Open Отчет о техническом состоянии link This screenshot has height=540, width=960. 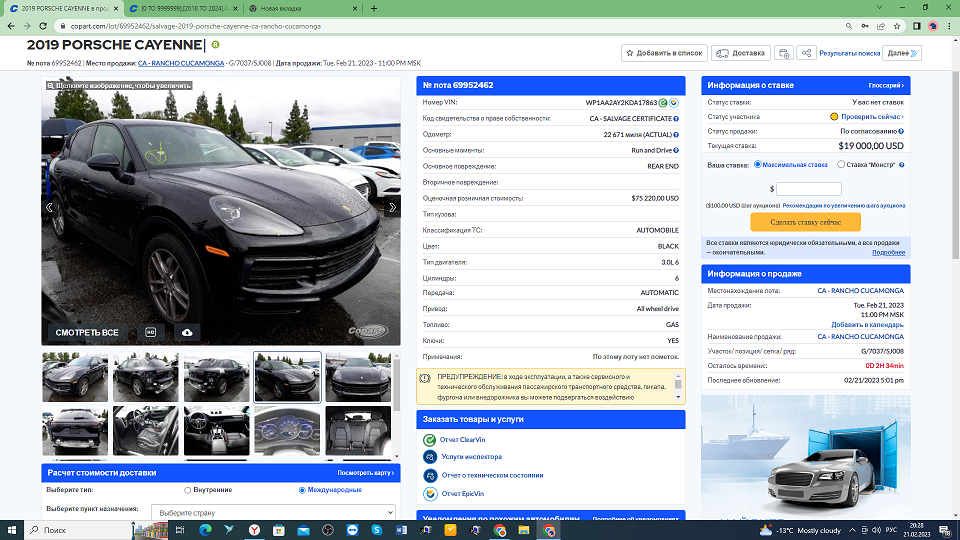tap(492, 475)
